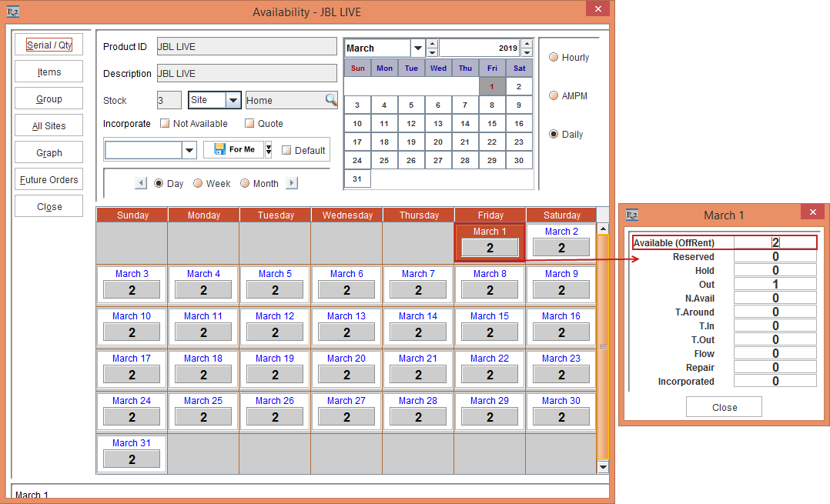Tick the Quote checkbox
Image resolution: width=830 pixels, height=504 pixels.
click(249, 123)
